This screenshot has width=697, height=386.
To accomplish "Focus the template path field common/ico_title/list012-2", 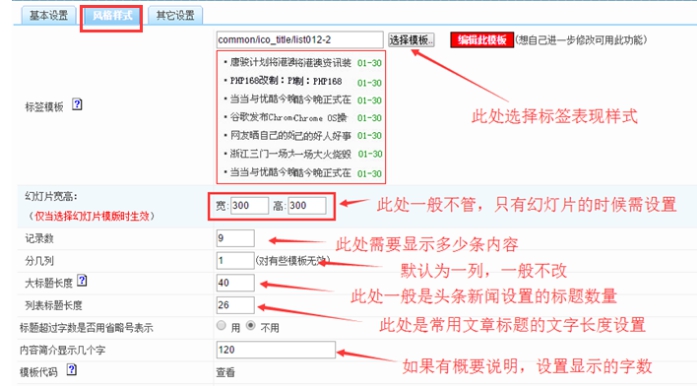I will [300, 40].
